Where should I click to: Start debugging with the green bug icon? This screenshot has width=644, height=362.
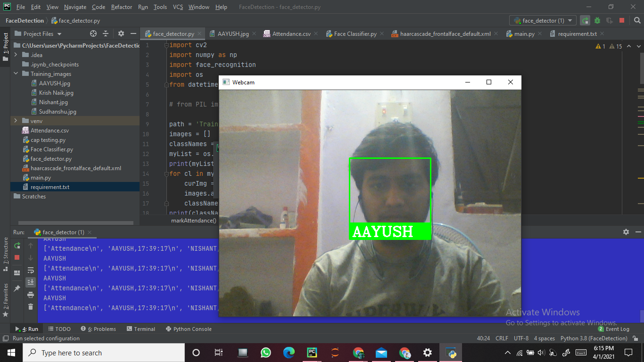[x=597, y=20]
